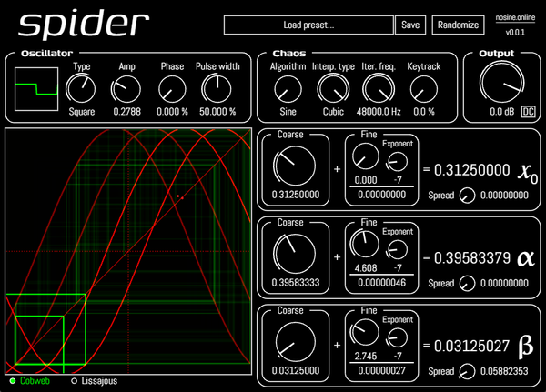Click the beta coarse value 0.03125000
The width and height of the screenshot is (546, 392).
(295, 371)
